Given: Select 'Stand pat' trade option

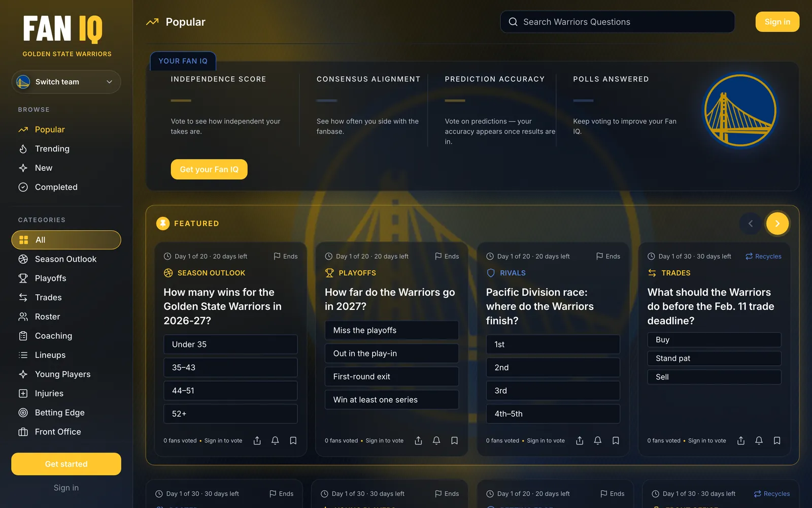Looking at the screenshot, I should coord(715,359).
